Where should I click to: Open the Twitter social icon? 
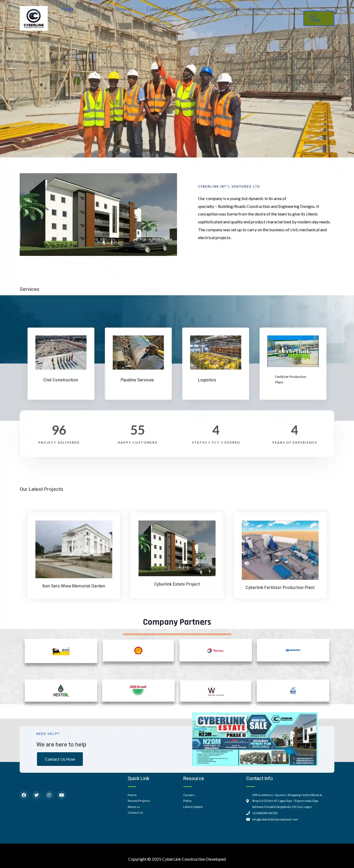click(36, 795)
